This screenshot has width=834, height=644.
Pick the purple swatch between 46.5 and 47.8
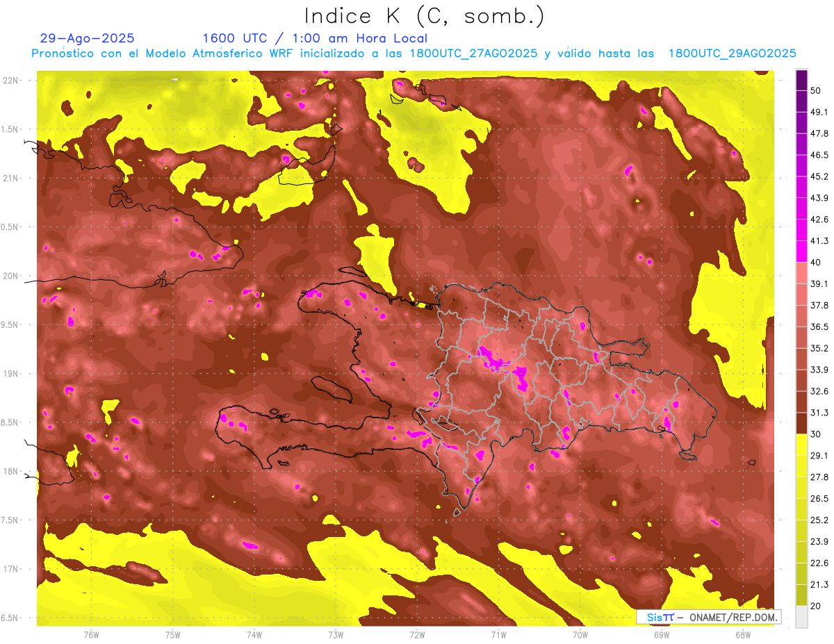[x=801, y=144]
